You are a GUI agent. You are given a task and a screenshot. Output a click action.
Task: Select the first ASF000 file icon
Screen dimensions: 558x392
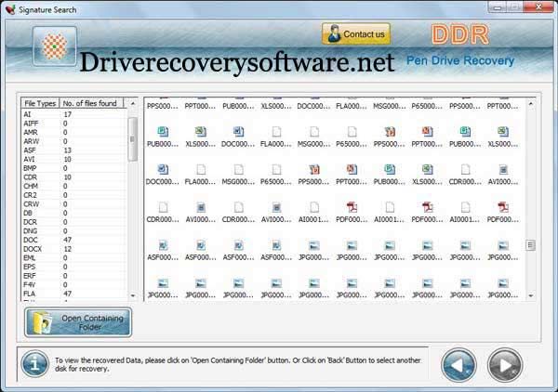coord(163,245)
